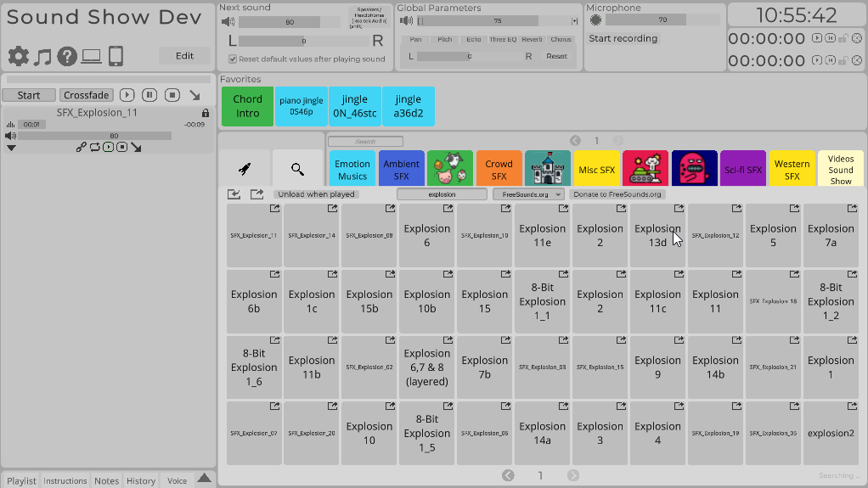Viewport: 868px width, 488px height.
Task: Click the import icon left of Unload when played
Action: tap(234, 194)
